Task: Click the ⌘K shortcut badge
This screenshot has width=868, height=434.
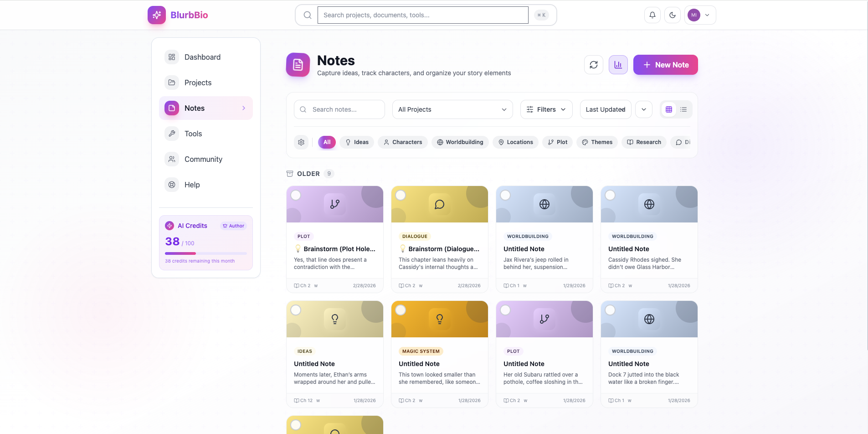Action: tap(541, 15)
